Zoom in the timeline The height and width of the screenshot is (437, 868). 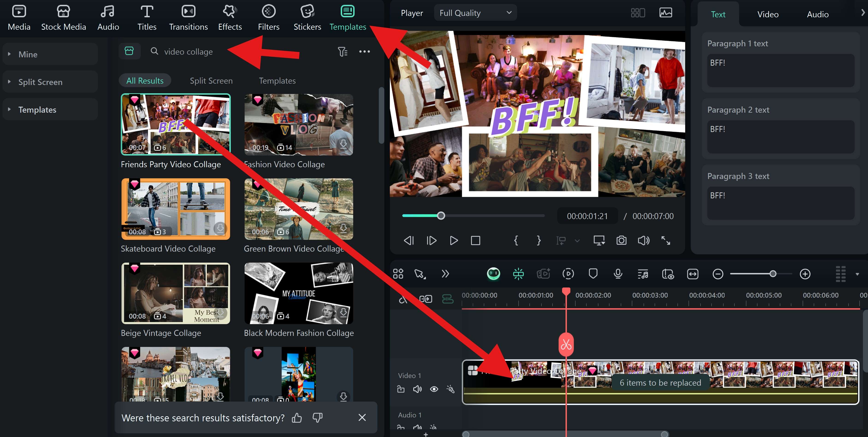805,274
